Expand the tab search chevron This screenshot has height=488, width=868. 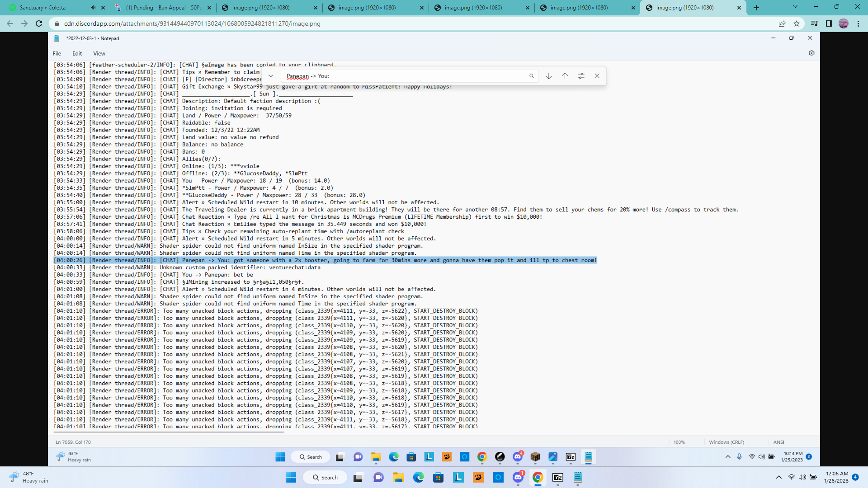795,7
